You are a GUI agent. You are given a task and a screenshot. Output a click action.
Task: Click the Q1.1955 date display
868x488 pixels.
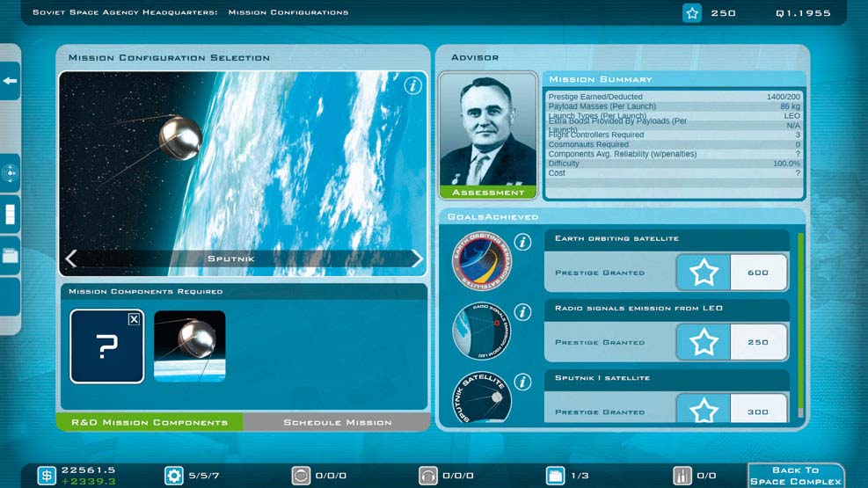click(803, 12)
